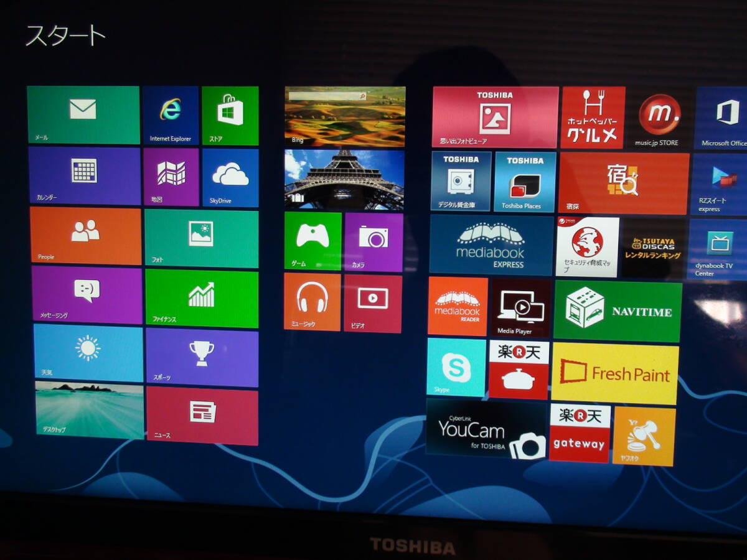Open the Music (ミュージック) headphones tile

[x=312, y=302]
